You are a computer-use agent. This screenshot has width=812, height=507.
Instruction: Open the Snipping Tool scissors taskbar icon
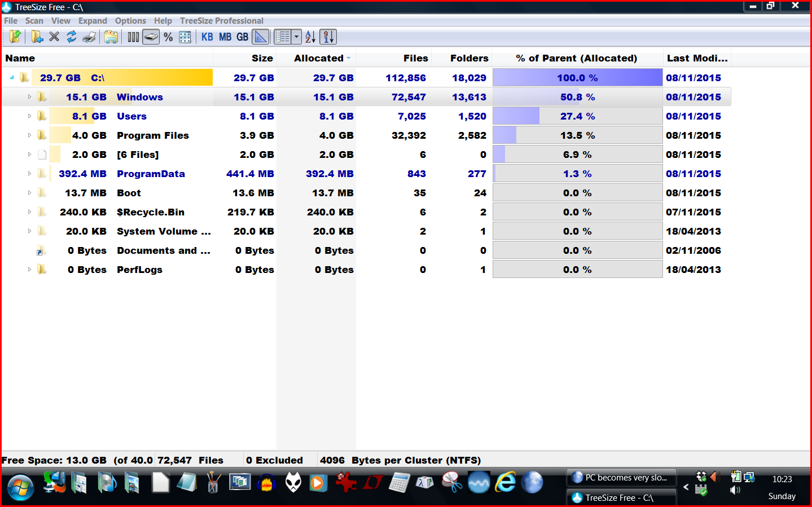(452, 483)
